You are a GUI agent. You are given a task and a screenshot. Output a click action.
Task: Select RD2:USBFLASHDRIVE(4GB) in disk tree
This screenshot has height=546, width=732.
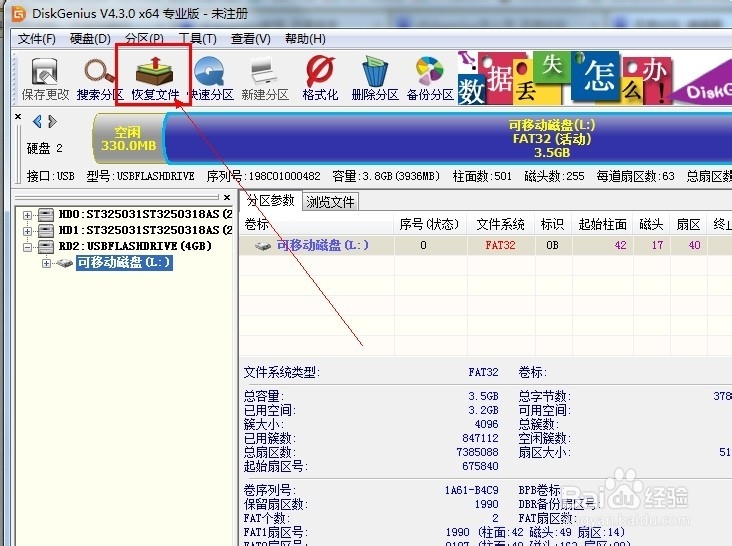point(135,246)
